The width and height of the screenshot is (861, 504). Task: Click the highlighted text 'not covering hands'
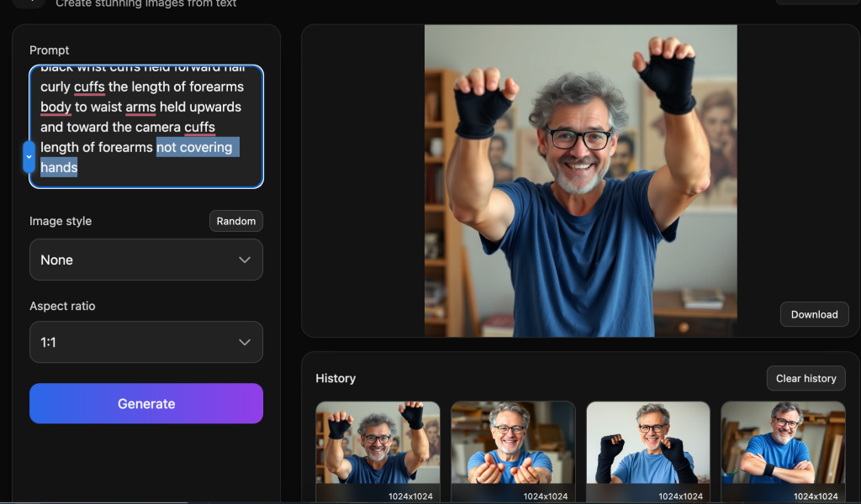click(x=194, y=148)
